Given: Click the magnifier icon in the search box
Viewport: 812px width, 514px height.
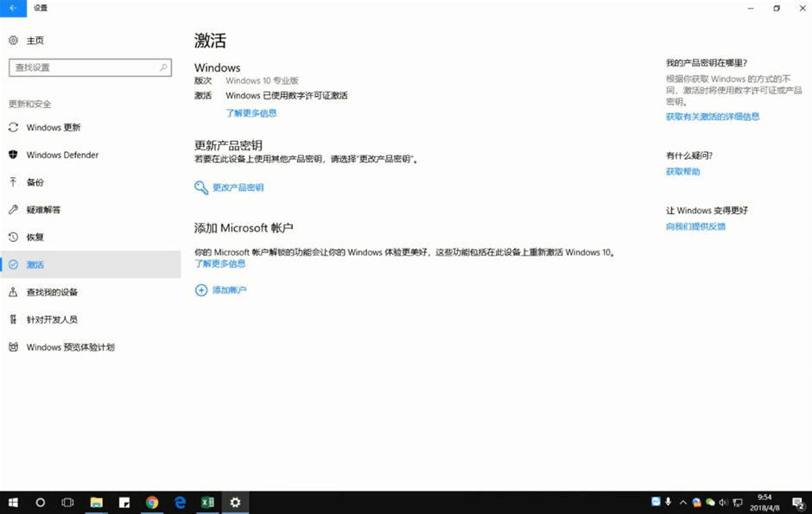Looking at the screenshot, I should point(163,67).
